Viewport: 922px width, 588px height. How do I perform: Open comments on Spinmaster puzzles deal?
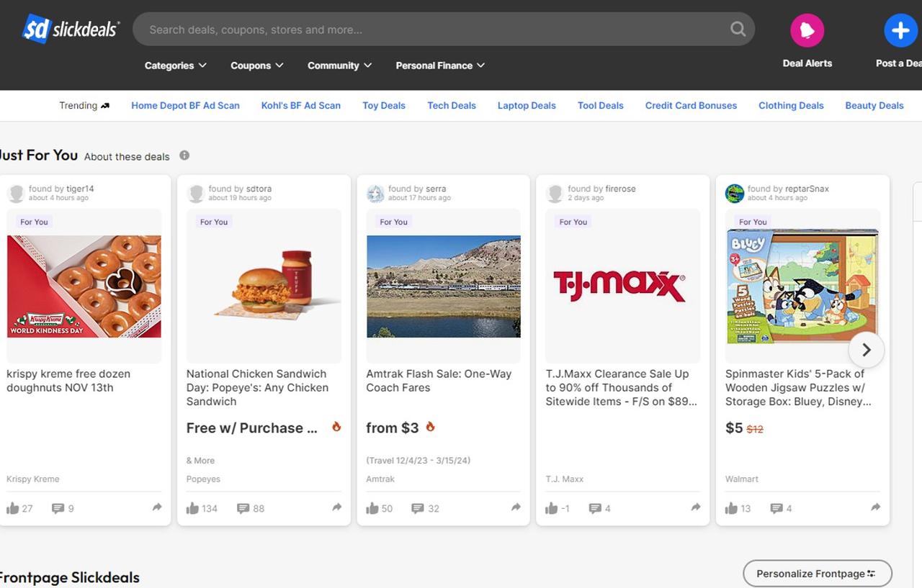point(776,508)
